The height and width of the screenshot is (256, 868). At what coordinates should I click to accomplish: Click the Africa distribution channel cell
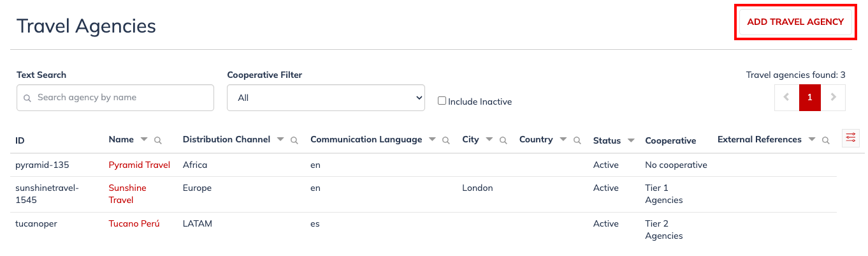tap(195, 165)
